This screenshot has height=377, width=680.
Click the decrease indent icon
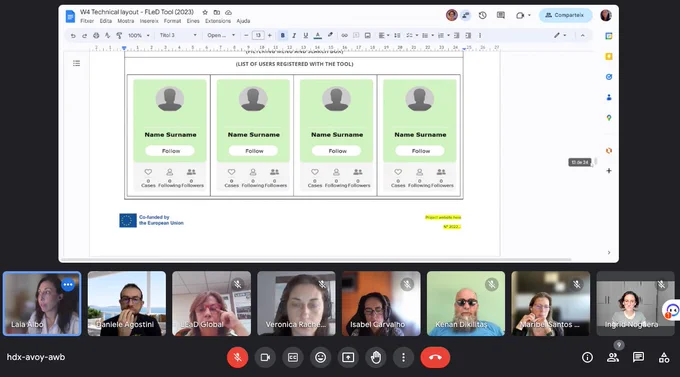[x=456, y=36]
